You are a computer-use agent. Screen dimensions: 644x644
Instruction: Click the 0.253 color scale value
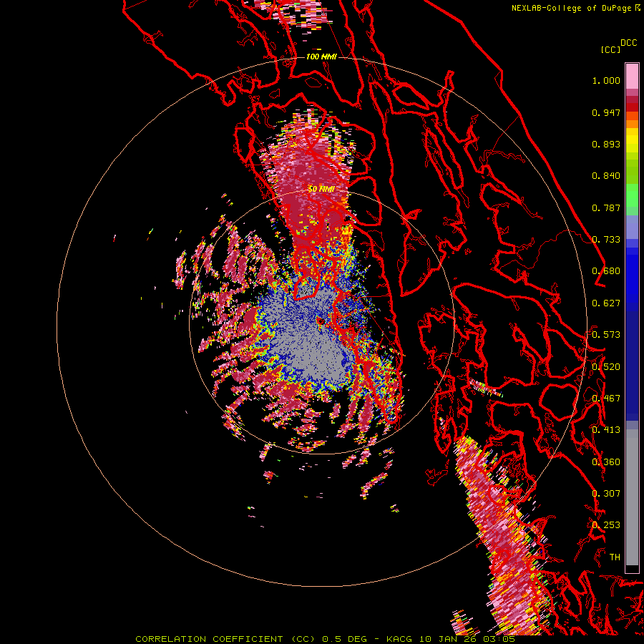(606, 525)
